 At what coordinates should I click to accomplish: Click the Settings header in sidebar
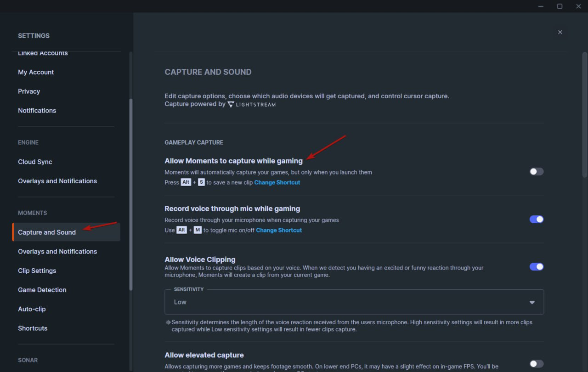pos(34,36)
